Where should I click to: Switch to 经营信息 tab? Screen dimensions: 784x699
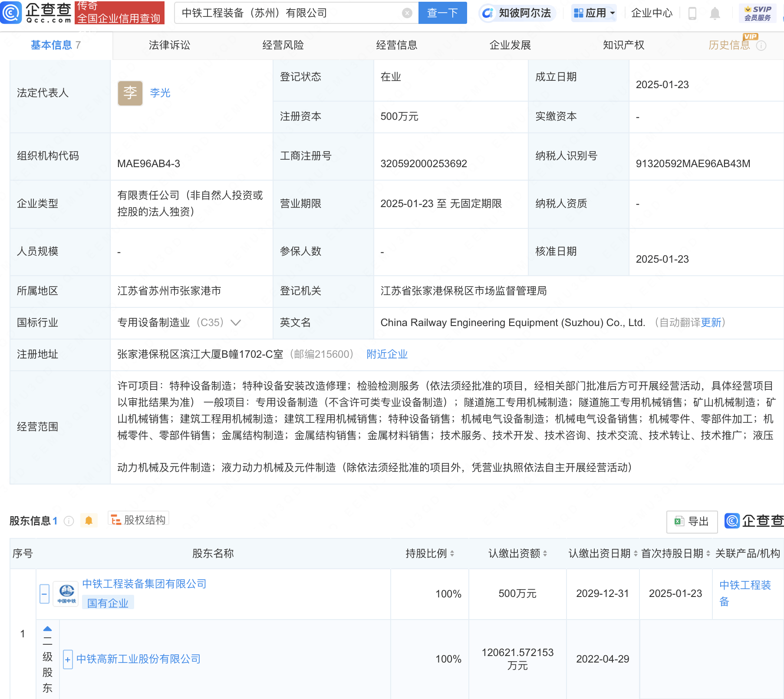pyautogui.click(x=396, y=45)
